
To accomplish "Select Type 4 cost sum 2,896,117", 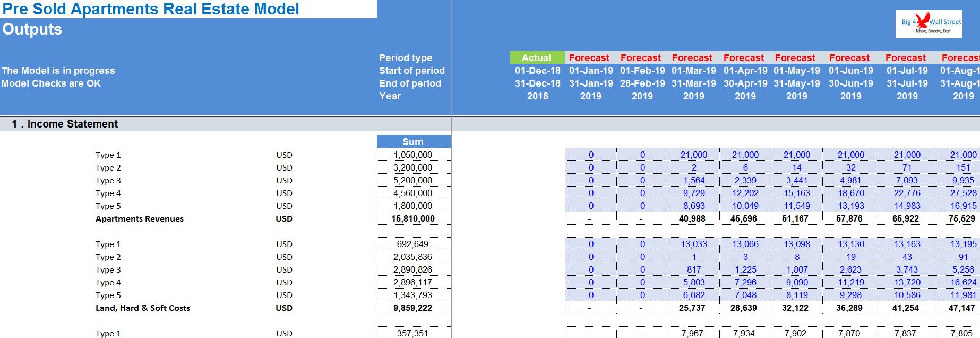I will (414, 282).
